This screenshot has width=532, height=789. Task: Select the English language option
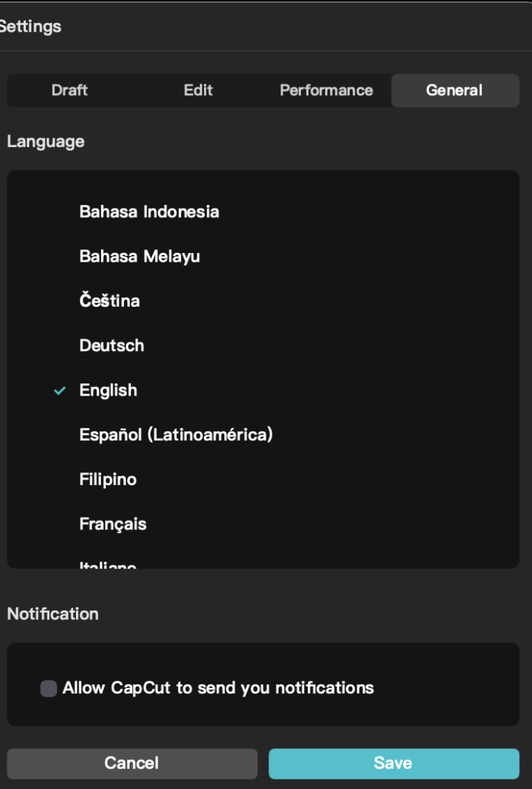pyautogui.click(x=108, y=391)
